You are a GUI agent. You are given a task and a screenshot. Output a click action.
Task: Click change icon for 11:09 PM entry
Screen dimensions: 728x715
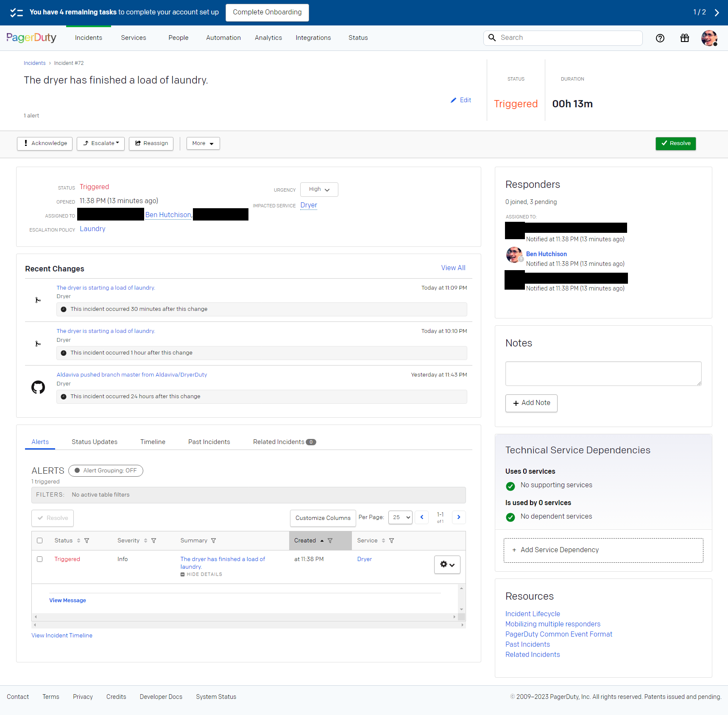pos(38,300)
